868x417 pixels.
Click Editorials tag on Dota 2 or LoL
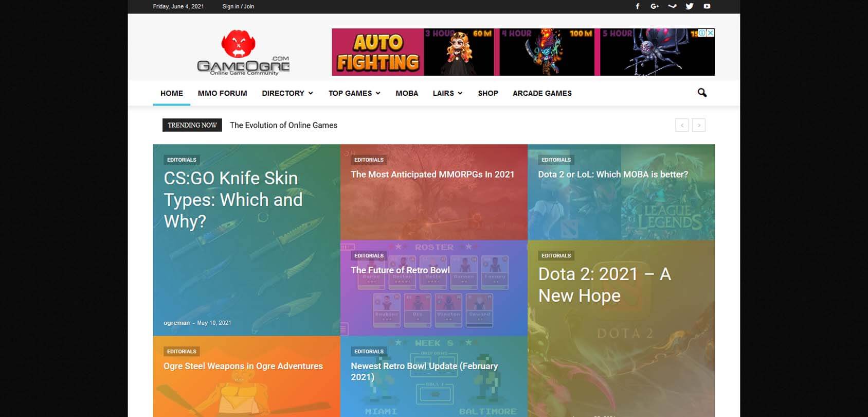tap(556, 160)
